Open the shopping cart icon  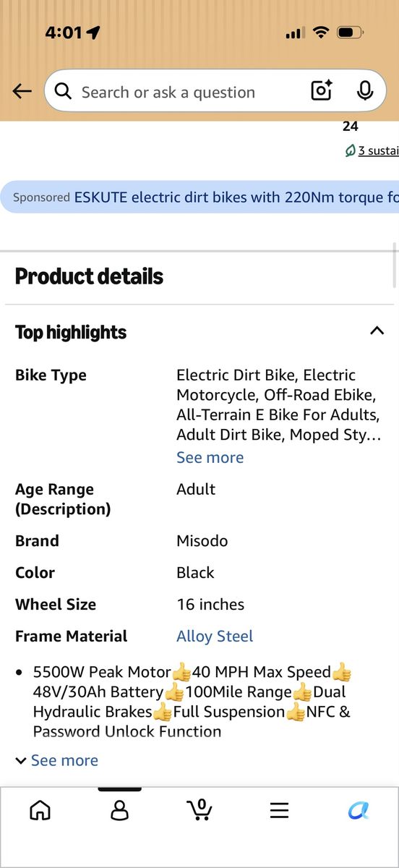point(199,810)
